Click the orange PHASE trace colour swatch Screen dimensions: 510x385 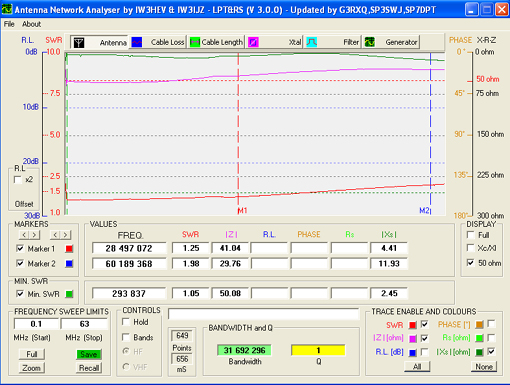click(479, 324)
